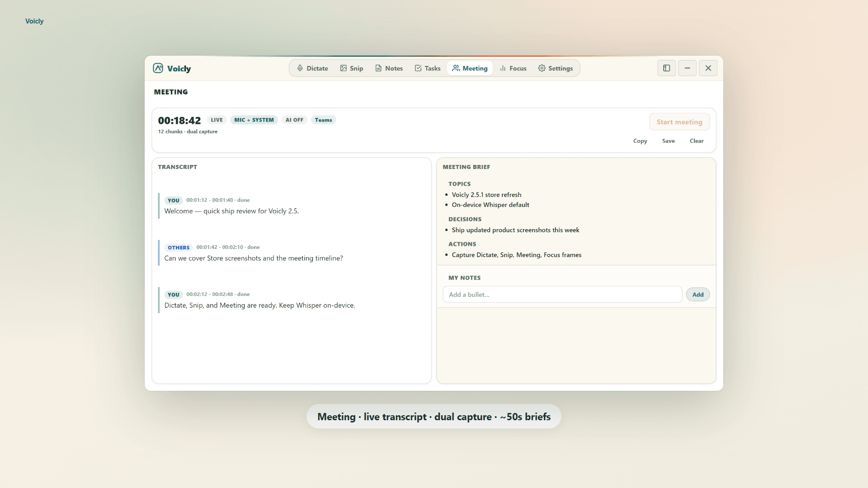Image resolution: width=868 pixels, height=488 pixels.
Task: Toggle the AI OFF badge
Action: click(294, 120)
